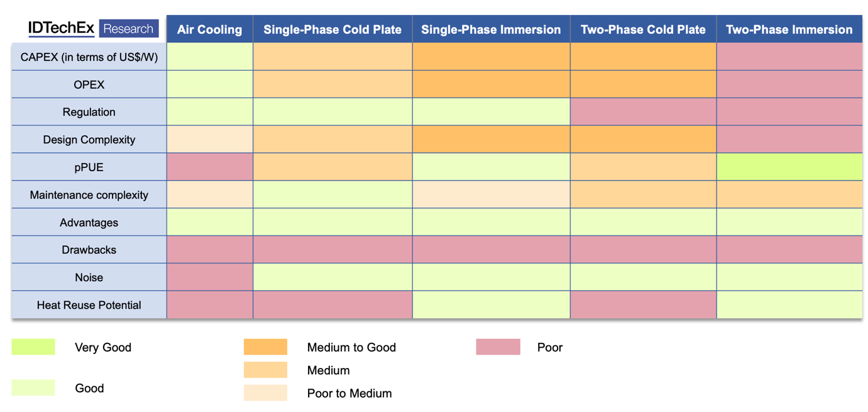The width and height of the screenshot is (868, 412).
Task: Click the Noise cell under Air Cooling
Action: pos(209,277)
